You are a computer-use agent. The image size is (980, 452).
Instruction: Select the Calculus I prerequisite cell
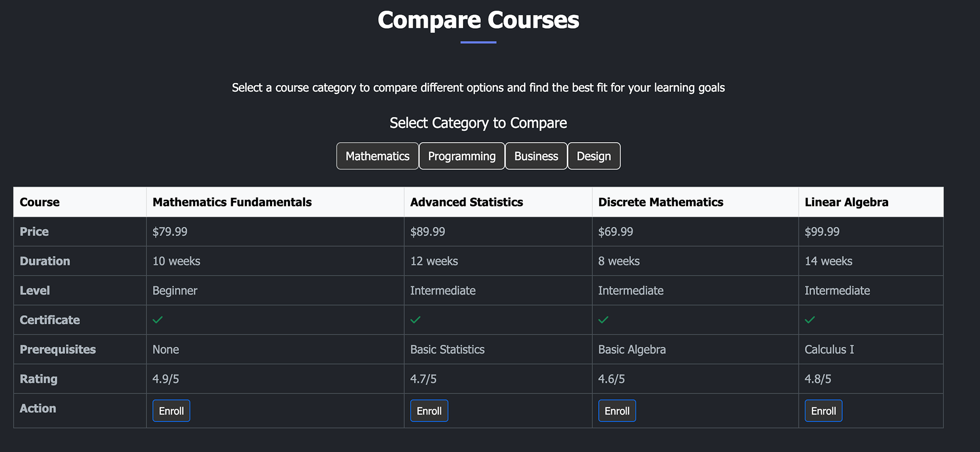[829, 350]
